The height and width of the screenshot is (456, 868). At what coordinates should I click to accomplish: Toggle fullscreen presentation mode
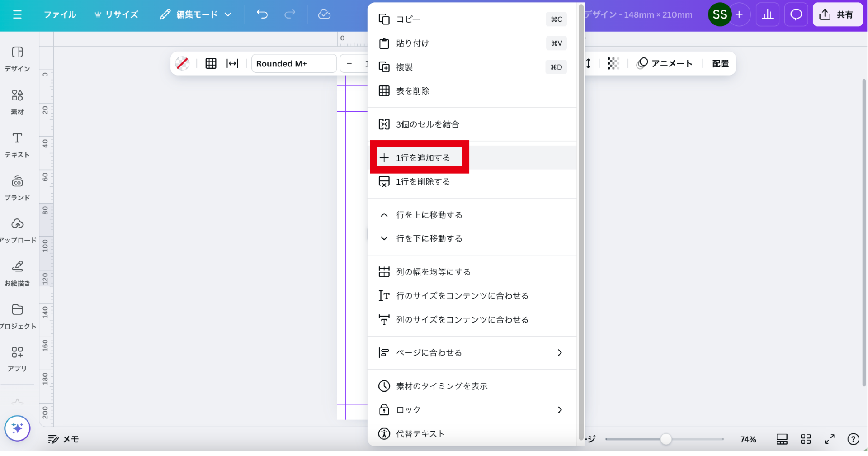click(x=830, y=439)
